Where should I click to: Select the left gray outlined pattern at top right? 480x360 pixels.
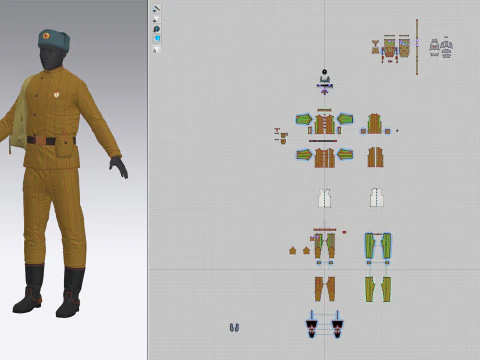(434, 48)
